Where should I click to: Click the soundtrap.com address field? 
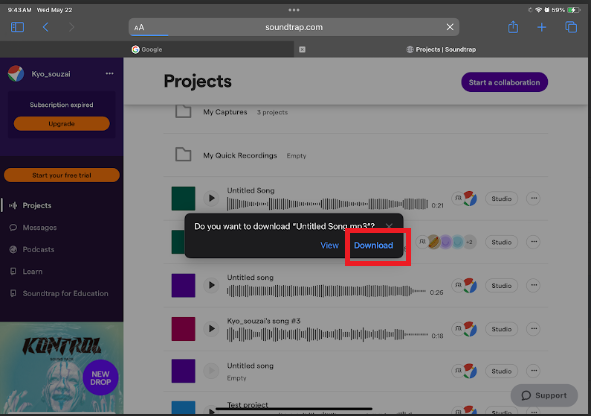294,27
